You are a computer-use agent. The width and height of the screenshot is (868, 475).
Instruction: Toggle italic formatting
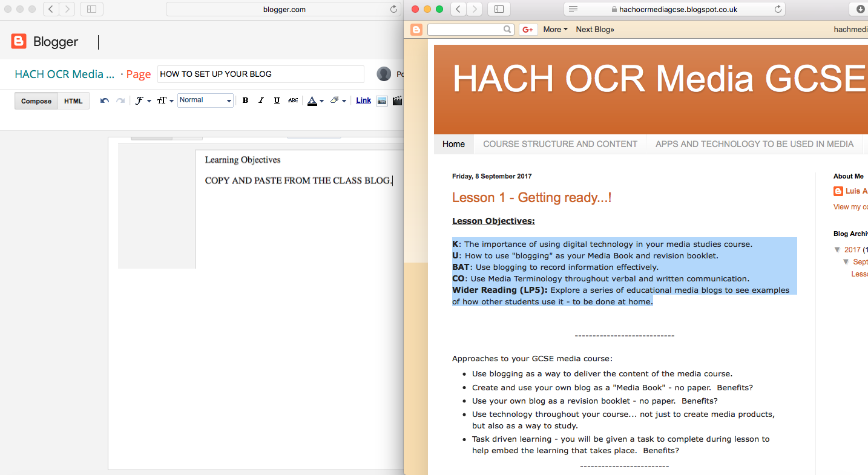point(261,100)
